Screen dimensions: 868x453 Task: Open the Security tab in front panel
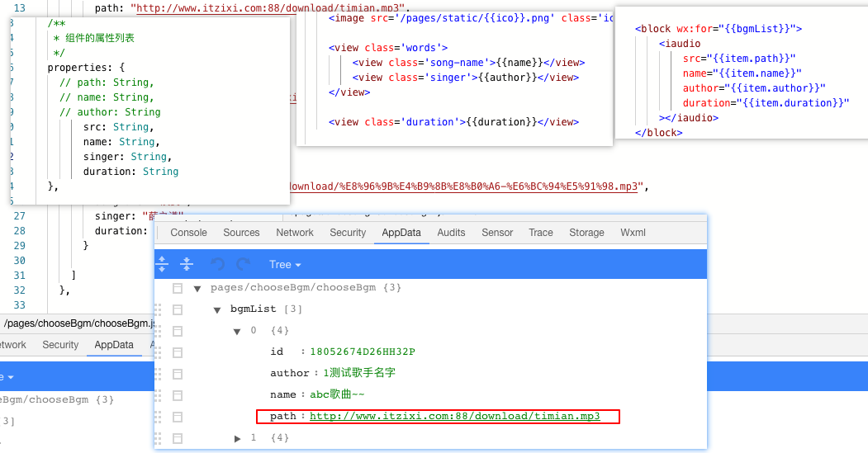coord(348,233)
